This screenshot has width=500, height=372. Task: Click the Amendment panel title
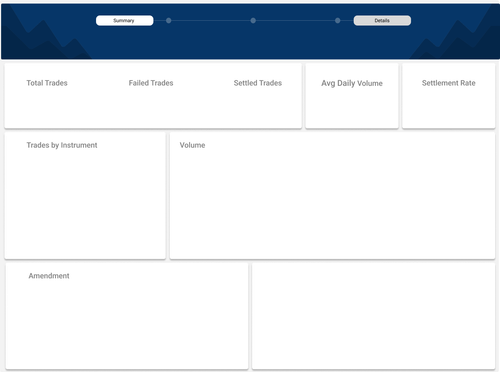point(49,276)
